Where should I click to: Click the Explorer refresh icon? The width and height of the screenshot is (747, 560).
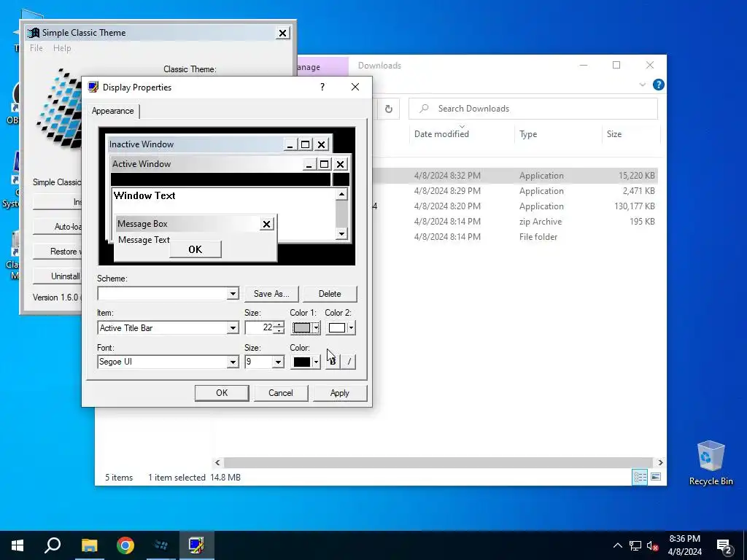[389, 109]
